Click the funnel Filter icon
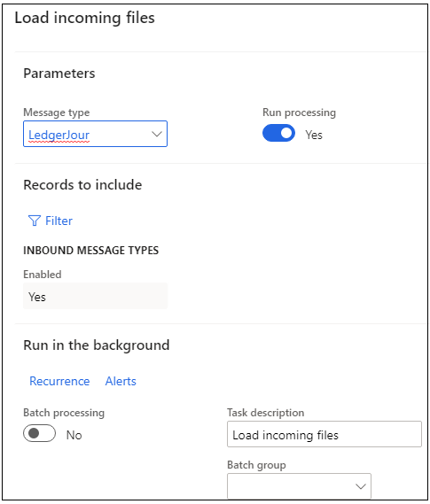 35,221
